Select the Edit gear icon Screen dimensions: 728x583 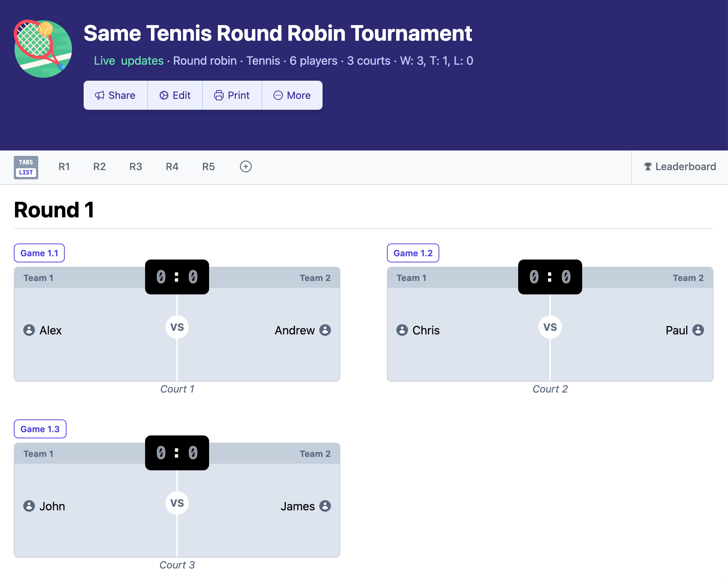click(x=164, y=95)
